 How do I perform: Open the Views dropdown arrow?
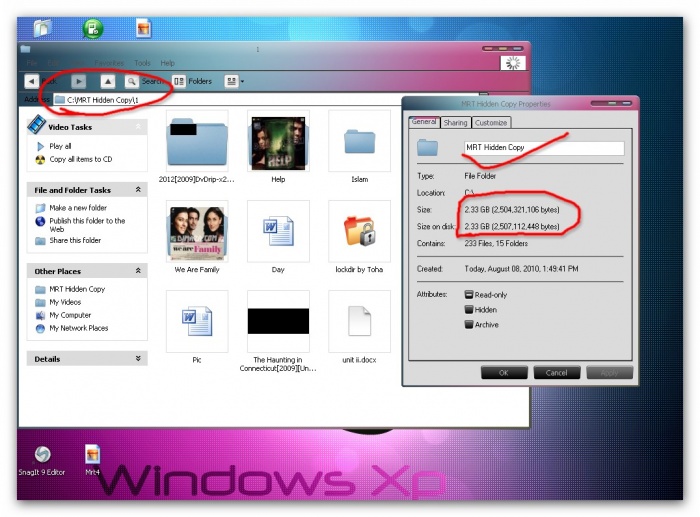point(242,81)
